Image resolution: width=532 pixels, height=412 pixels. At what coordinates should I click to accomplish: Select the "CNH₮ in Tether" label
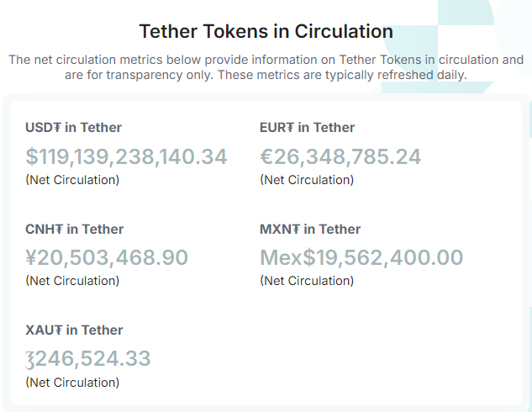75,230
